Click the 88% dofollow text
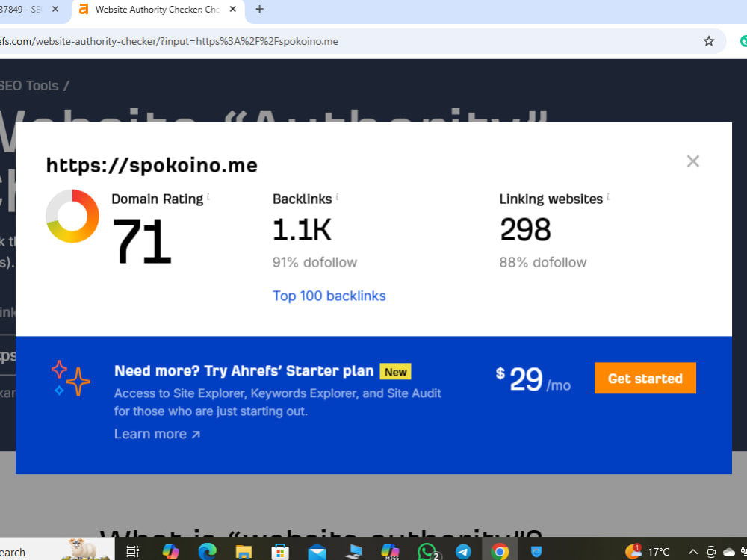 542,262
